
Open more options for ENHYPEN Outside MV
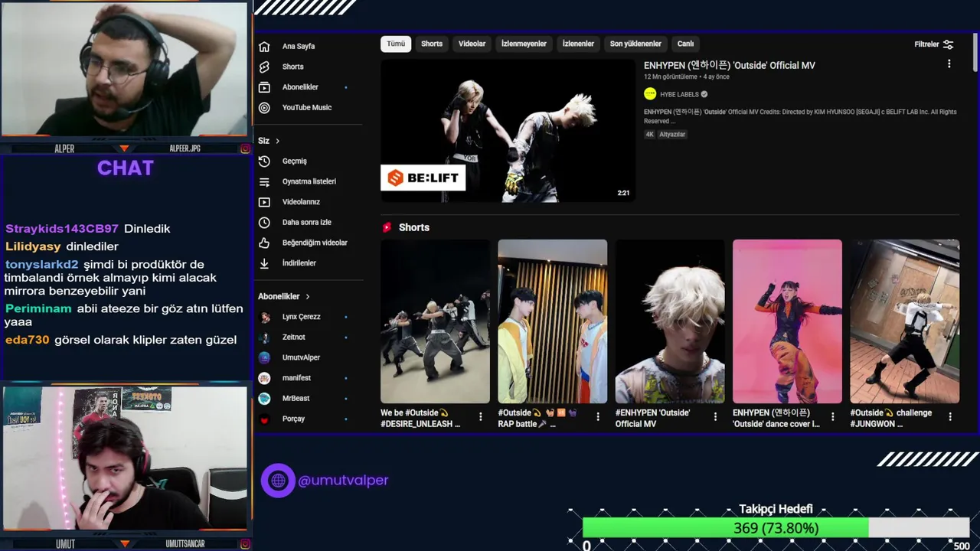click(949, 64)
